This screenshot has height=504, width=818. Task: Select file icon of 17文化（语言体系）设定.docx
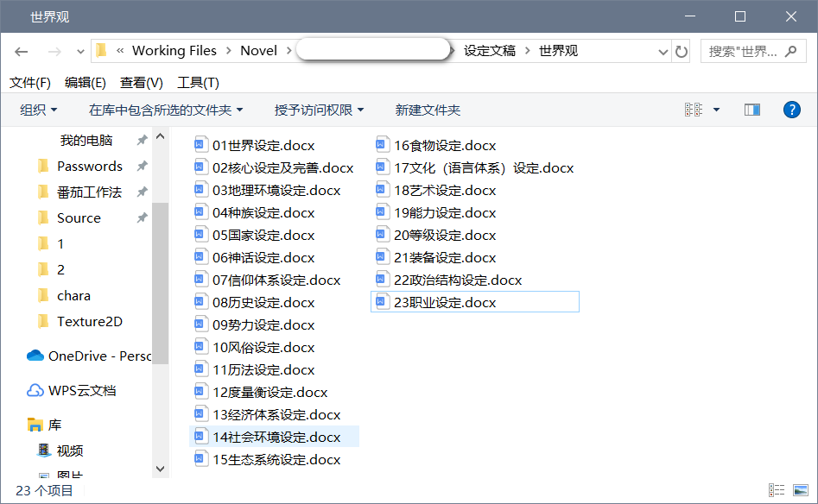coord(381,167)
